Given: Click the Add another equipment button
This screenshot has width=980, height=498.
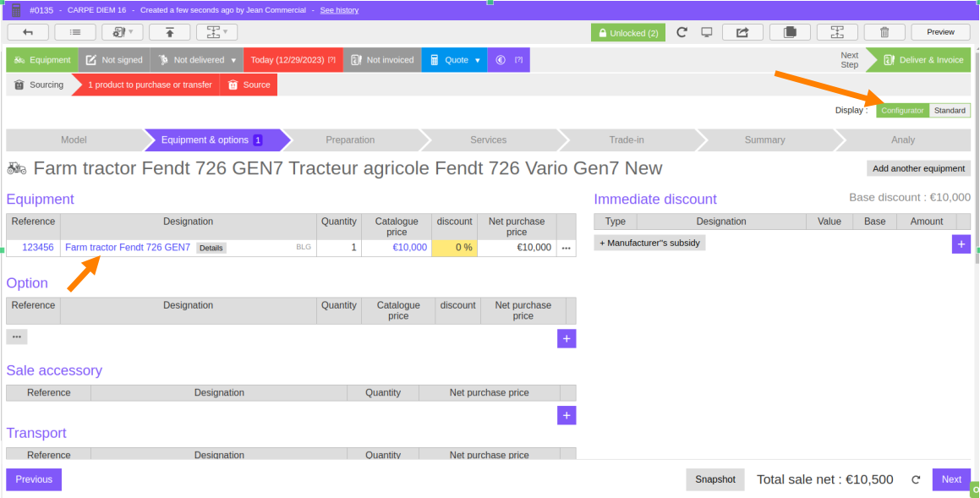Looking at the screenshot, I should 919,168.
